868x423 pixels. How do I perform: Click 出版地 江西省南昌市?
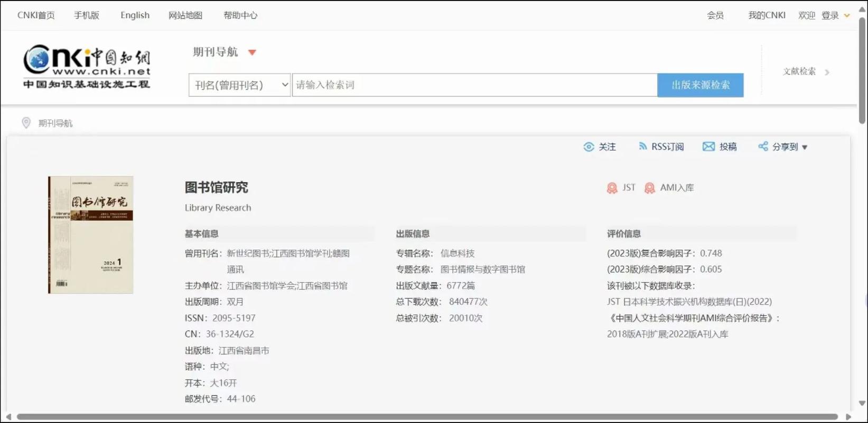pyautogui.click(x=244, y=351)
